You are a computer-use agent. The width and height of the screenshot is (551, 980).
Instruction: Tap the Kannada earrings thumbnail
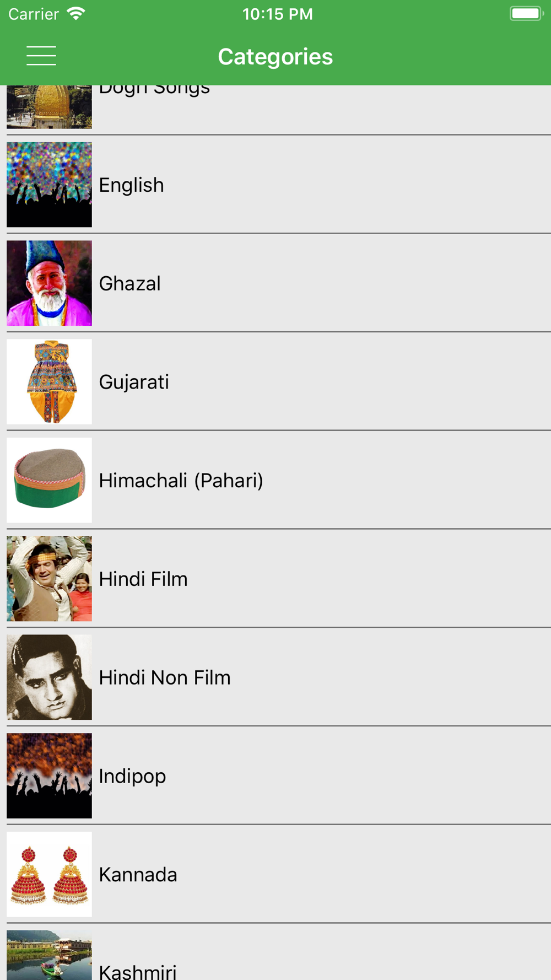pyautogui.click(x=49, y=874)
